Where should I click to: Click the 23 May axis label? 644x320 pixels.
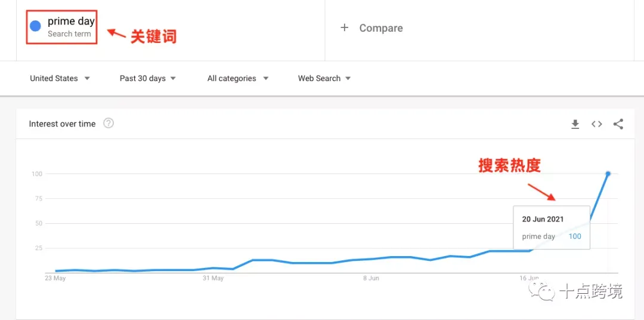[x=55, y=278]
